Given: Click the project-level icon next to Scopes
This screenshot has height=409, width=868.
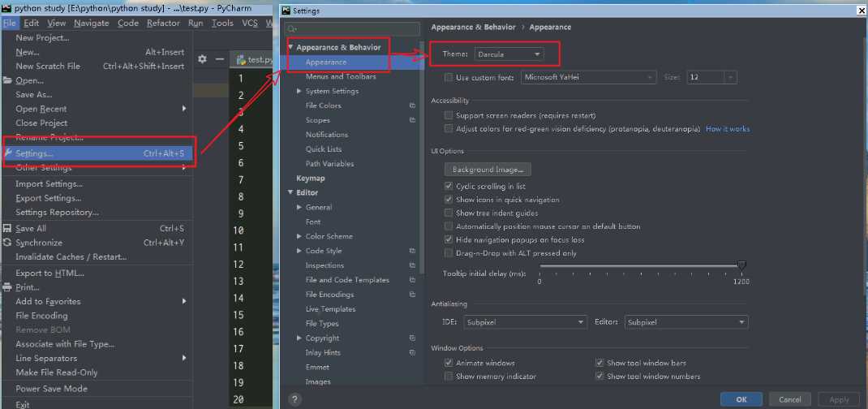Looking at the screenshot, I should click(x=412, y=120).
